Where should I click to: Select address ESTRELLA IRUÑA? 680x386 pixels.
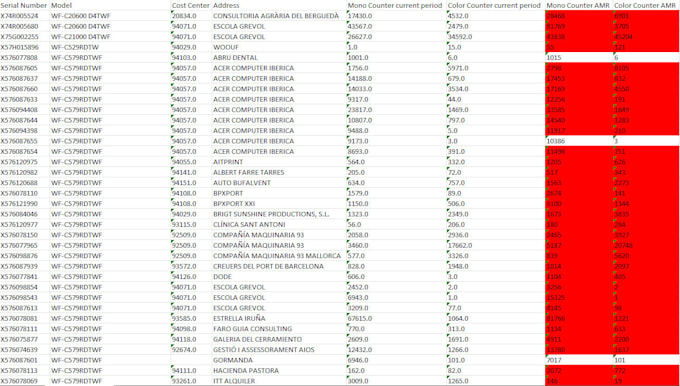tap(239, 318)
